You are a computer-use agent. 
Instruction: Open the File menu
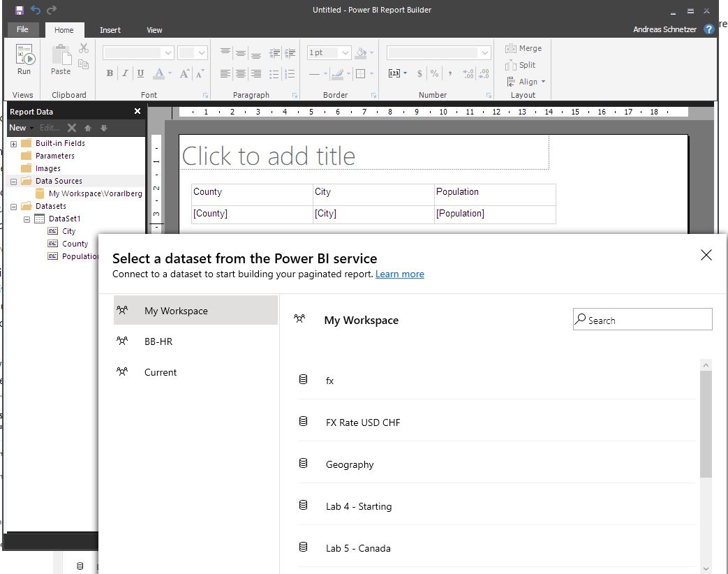coord(22,30)
